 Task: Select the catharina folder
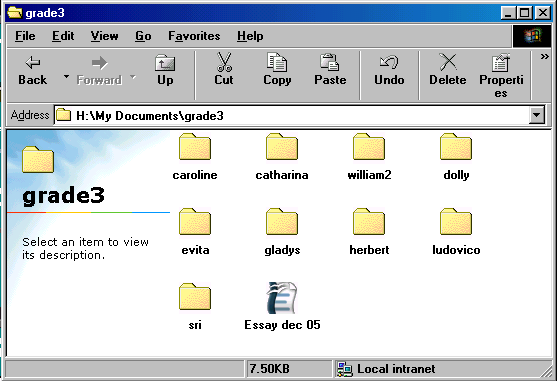pyautogui.click(x=282, y=157)
